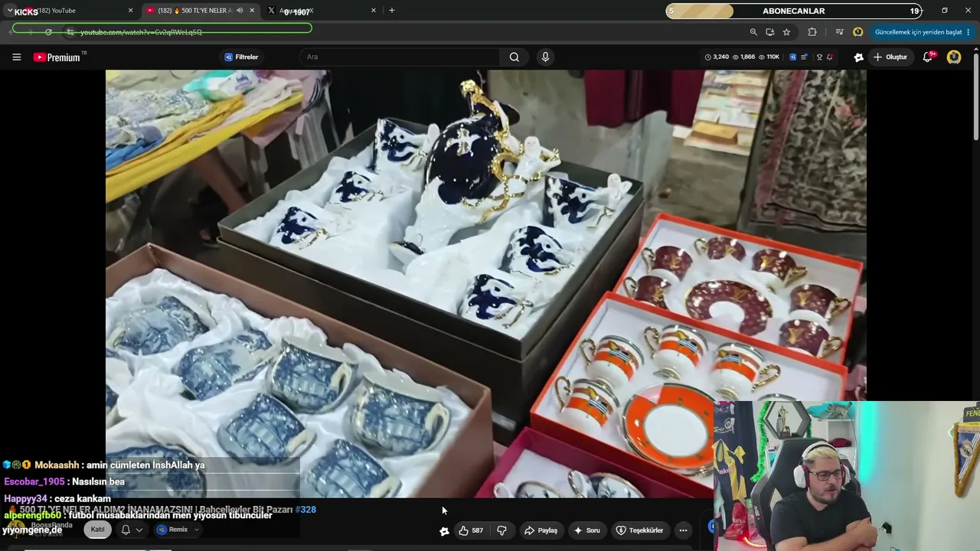The height and width of the screenshot is (551, 980).
Task: Click the youtube.com address bar URL
Action: [141, 32]
